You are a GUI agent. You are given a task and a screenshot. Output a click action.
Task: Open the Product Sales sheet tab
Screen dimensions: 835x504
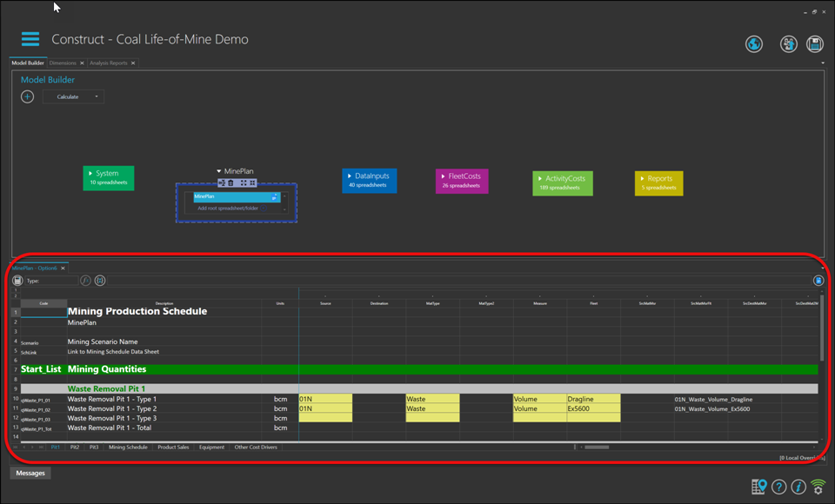(x=173, y=447)
